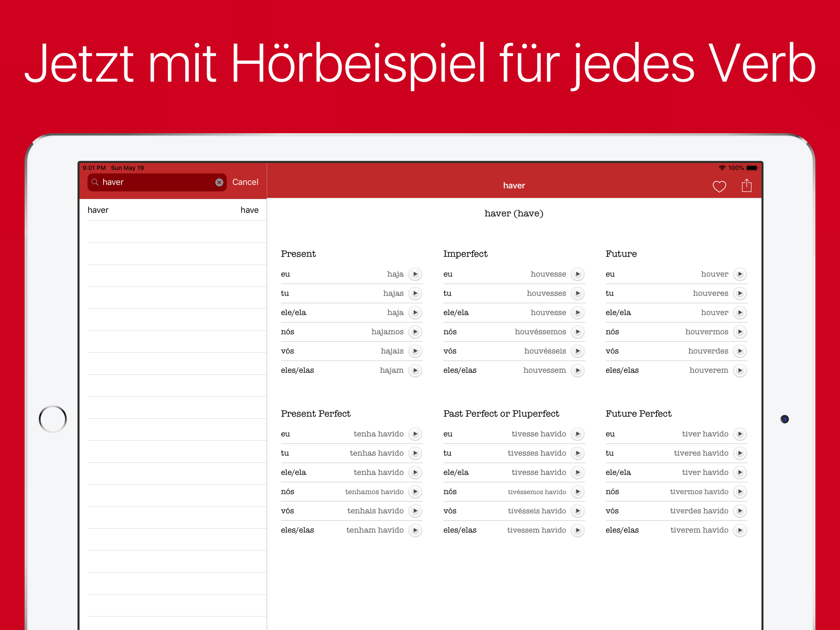Play audio for tenhais havido
Viewport: 840px width, 630px height.
tap(415, 511)
